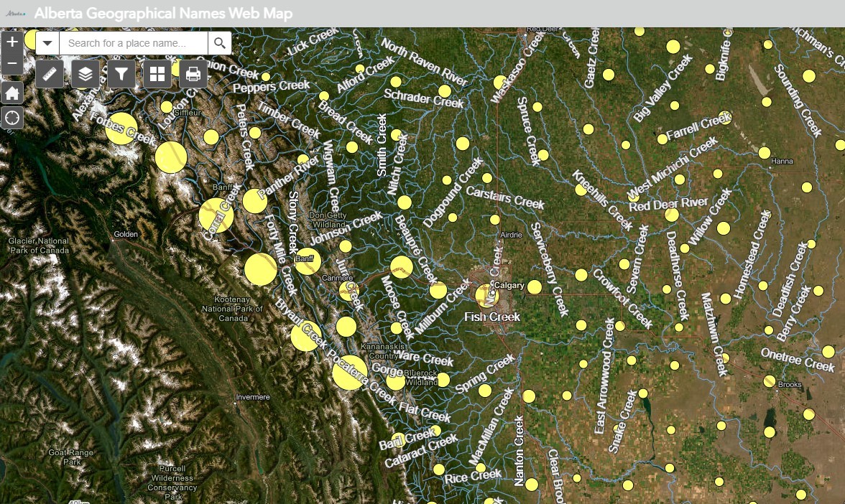
Task: Zoom in on the map
Action: (x=12, y=42)
